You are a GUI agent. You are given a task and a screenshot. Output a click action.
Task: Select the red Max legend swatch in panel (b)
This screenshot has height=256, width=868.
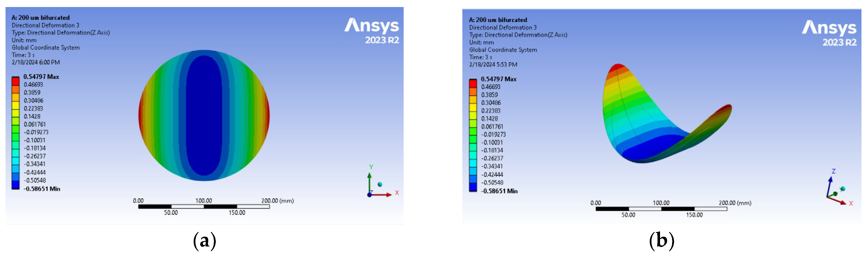[x=473, y=83]
